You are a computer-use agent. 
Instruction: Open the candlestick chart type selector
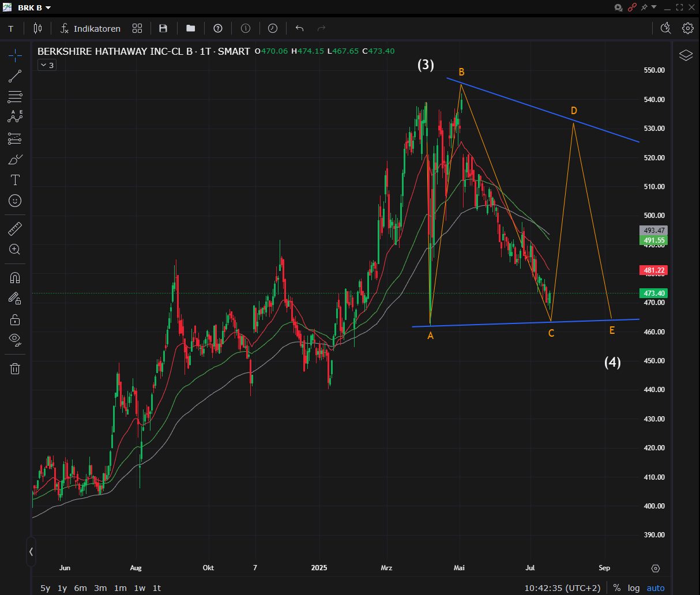(x=38, y=28)
